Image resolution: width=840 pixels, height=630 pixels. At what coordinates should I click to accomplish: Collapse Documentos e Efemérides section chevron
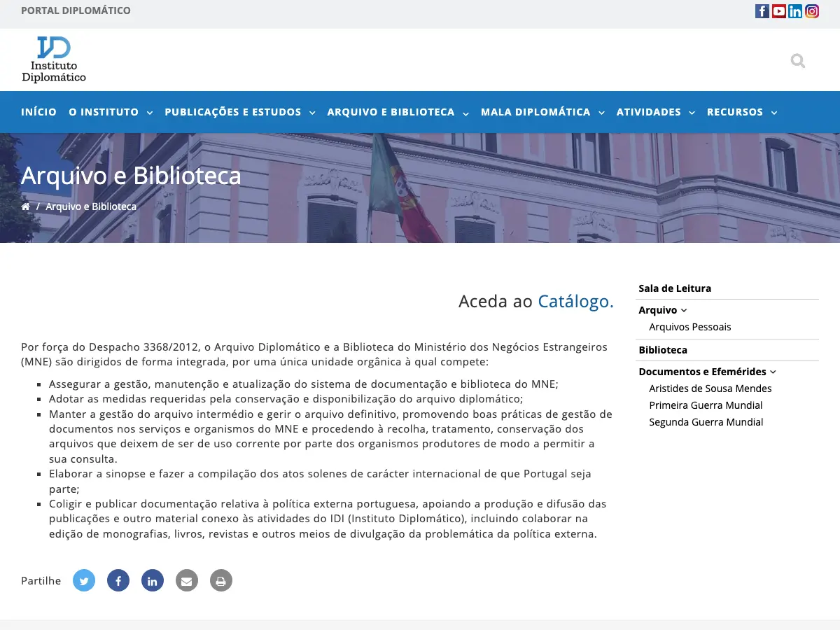pyautogui.click(x=773, y=372)
